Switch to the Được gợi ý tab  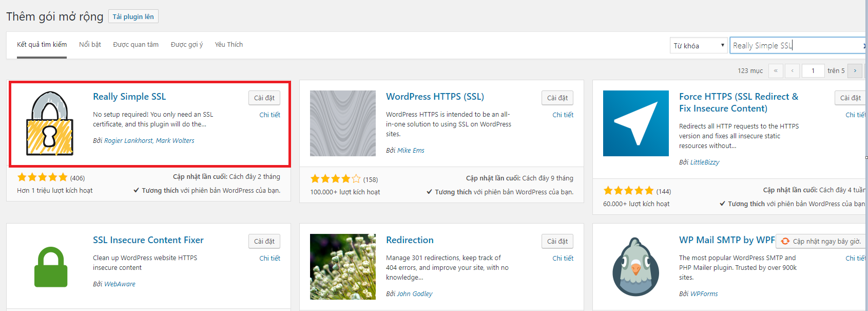coord(187,45)
